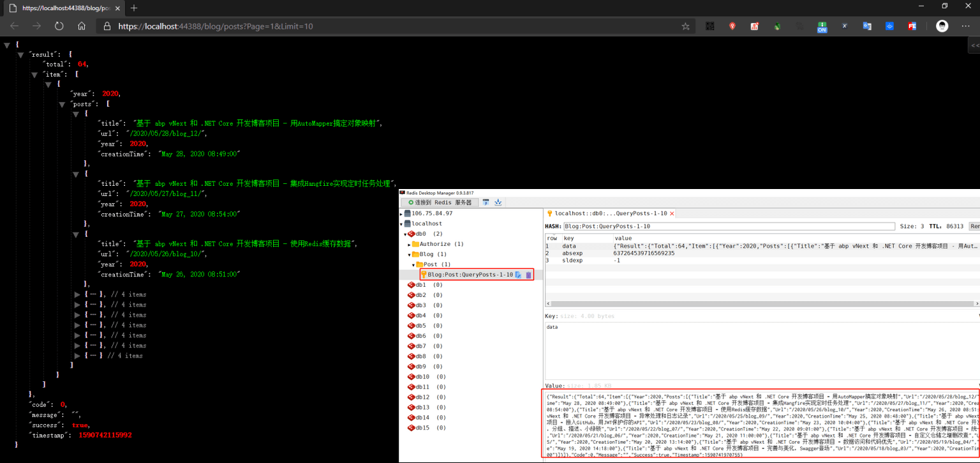Collapse the "result" JSON node
This screenshot has width=980, height=463.
point(21,55)
